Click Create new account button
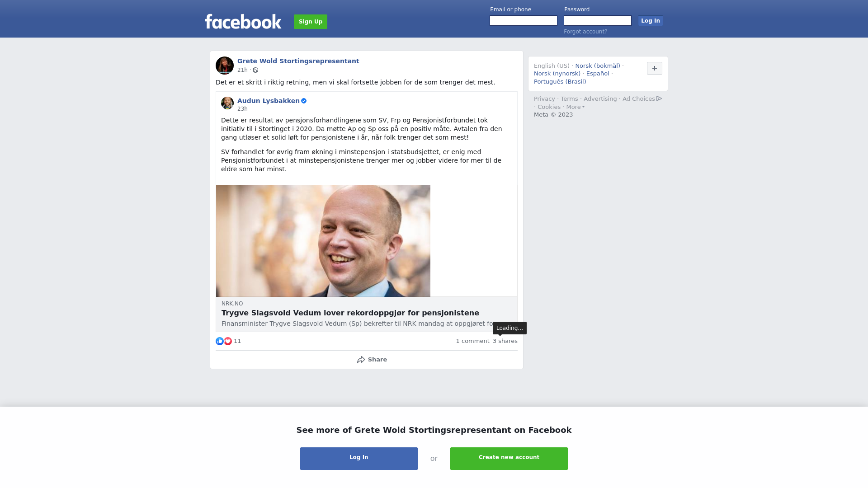The width and height of the screenshot is (868, 488). pyautogui.click(x=509, y=459)
